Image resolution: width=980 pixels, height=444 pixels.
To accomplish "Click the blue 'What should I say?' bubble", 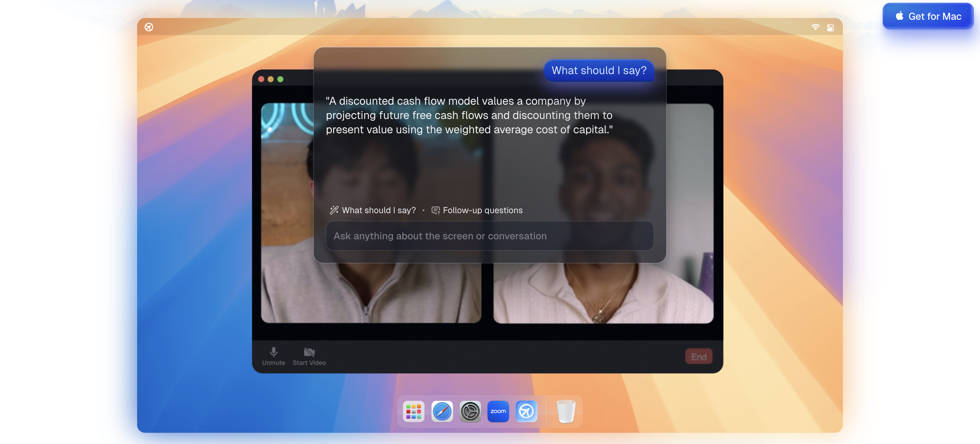I will [x=599, y=70].
